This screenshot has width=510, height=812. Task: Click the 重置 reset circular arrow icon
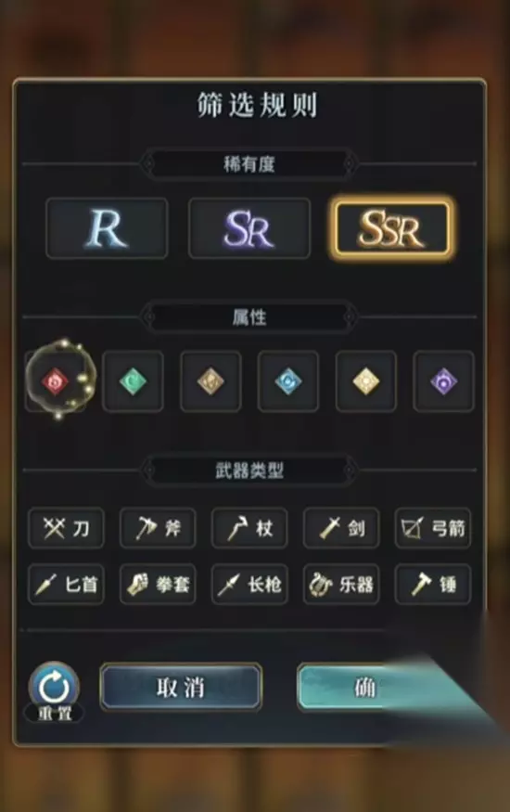coord(55,687)
